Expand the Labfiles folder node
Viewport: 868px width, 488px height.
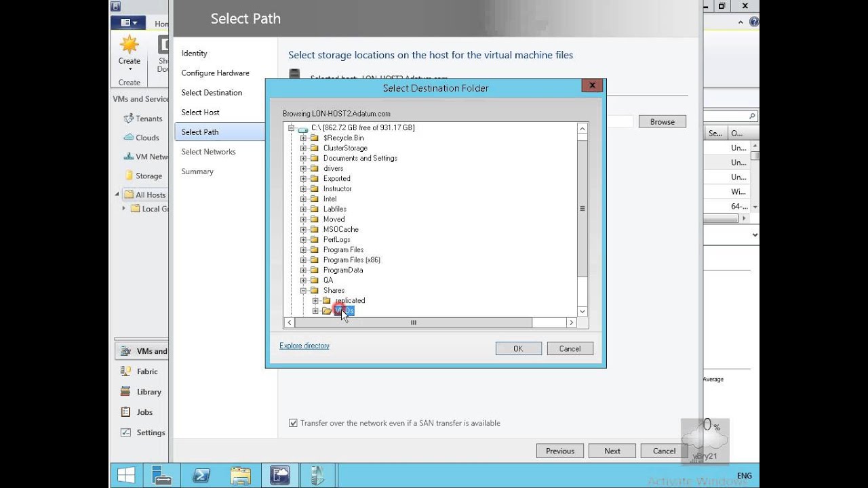pos(303,209)
